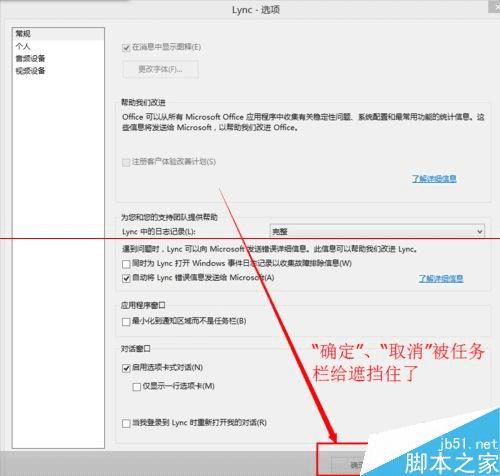
Task: Toggle 在消息中显示图释 checkbox
Action: pyautogui.click(x=126, y=48)
